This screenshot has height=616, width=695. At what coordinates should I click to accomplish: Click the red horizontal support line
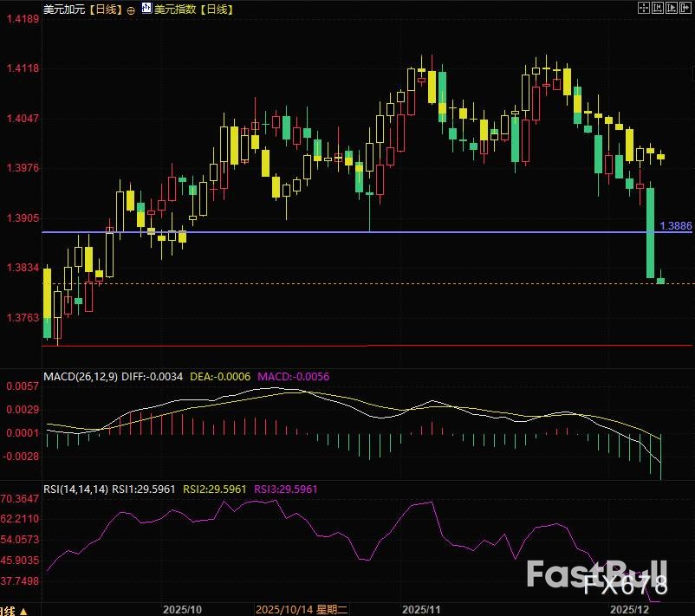(347, 345)
